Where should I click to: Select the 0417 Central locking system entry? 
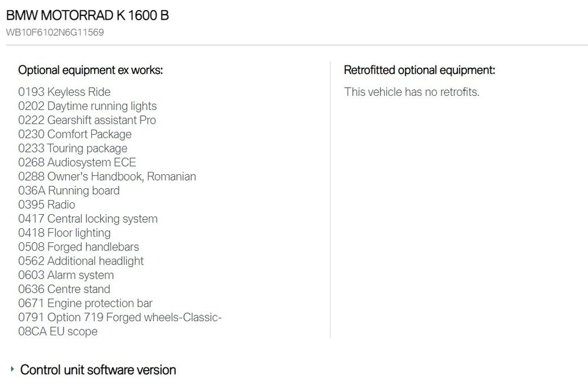[x=88, y=219]
